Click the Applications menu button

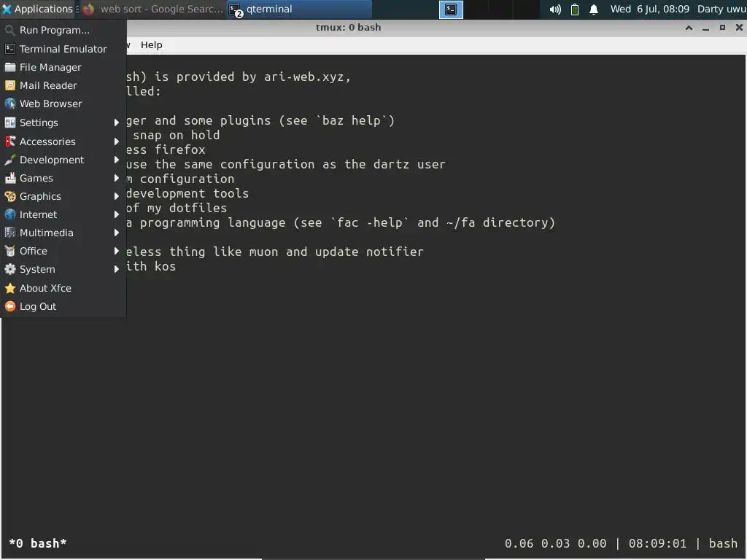point(38,9)
